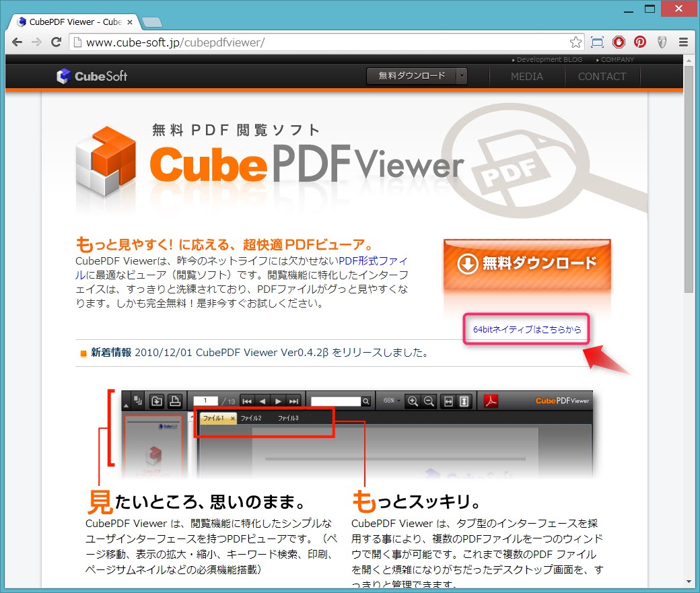Click the zoom-in magnifier in viewer screenshot
The height and width of the screenshot is (593, 700).
(413, 401)
